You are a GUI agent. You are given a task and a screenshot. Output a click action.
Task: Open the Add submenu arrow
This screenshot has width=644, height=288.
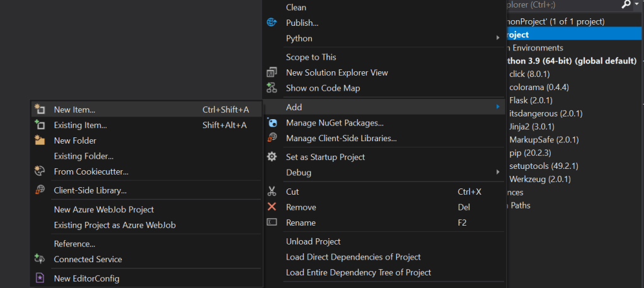point(498,107)
